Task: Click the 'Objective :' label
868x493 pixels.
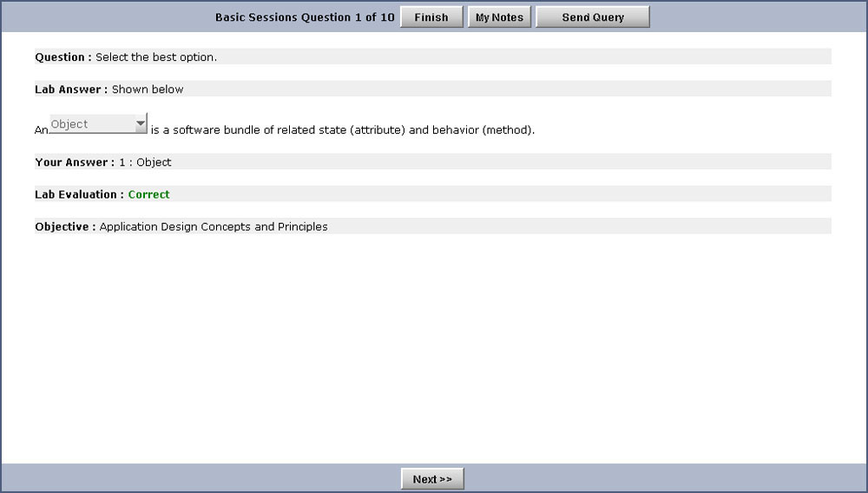Action: tap(65, 227)
